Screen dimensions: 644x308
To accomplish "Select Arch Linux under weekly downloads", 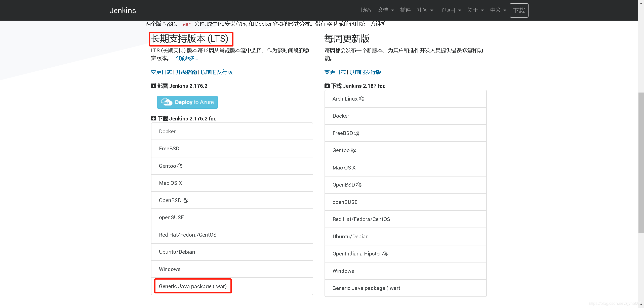I will 406,99.
